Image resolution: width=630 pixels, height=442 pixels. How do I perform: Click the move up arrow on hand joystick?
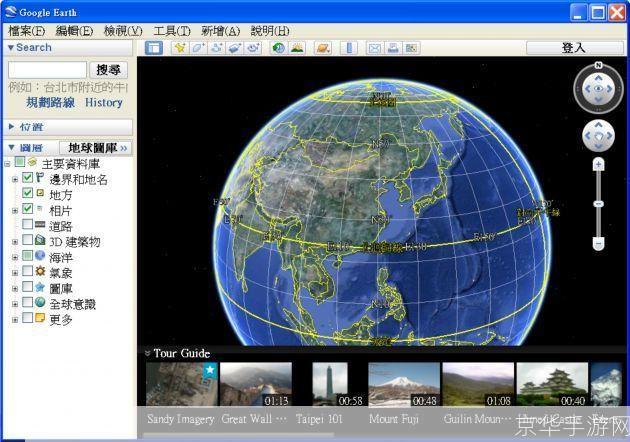click(599, 125)
